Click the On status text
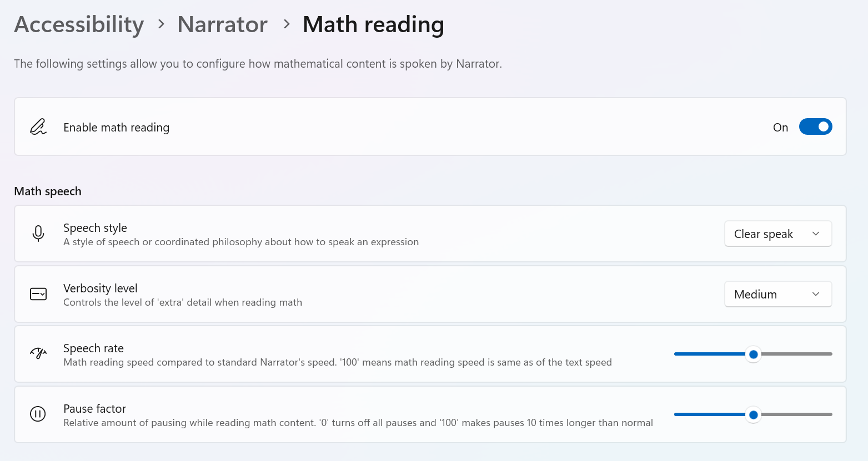868x461 pixels. [x=780, y=128]
